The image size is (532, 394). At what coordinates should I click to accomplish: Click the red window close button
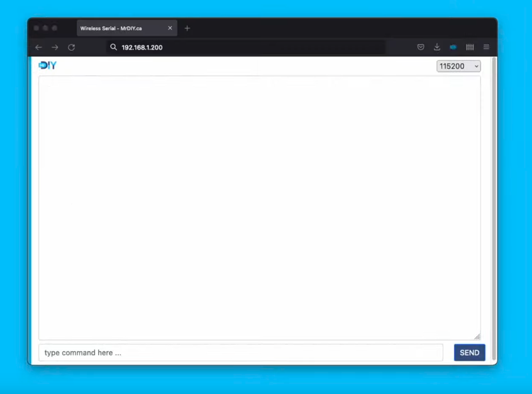click(36, 28)
